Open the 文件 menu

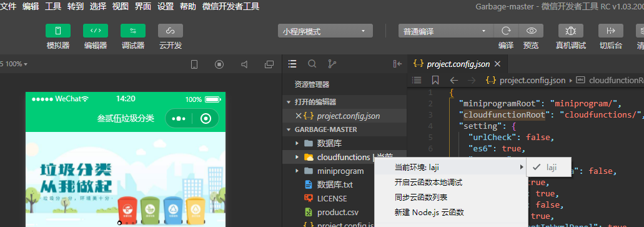tap(8, 7)
